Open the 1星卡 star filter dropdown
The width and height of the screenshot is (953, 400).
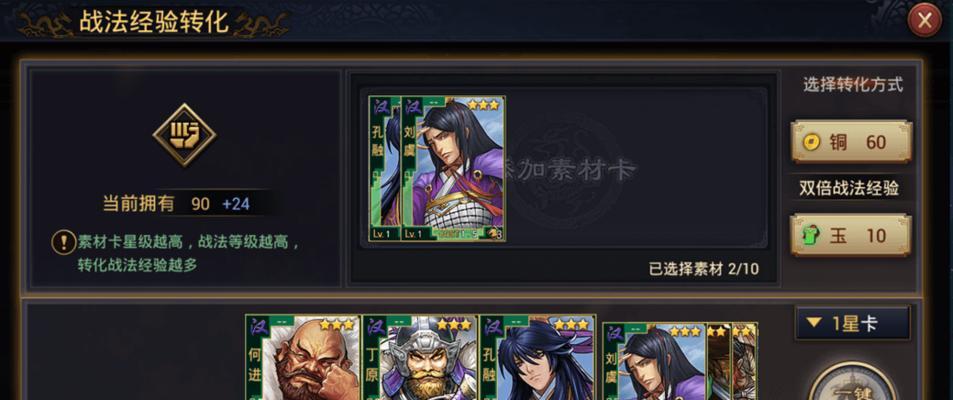coord(852,323)
